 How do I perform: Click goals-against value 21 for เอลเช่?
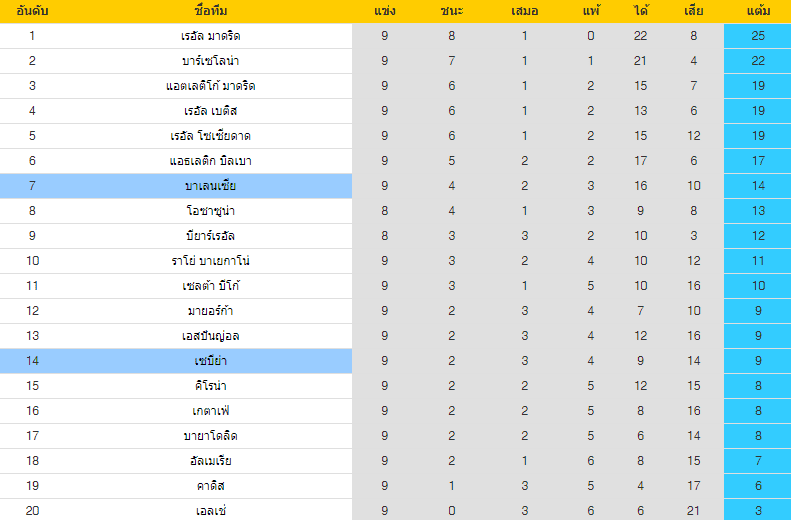coord(694,510)
